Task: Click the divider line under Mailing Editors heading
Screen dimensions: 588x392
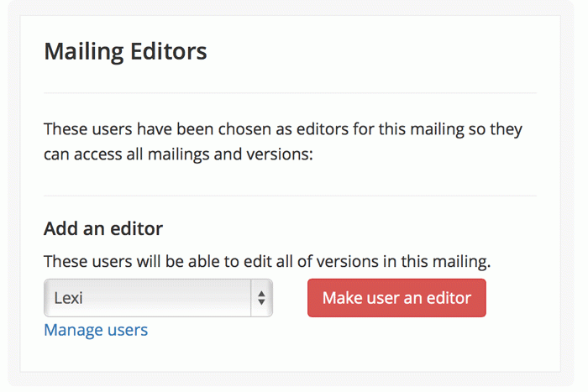Action: pyautogui.click(x=290, y=92)
